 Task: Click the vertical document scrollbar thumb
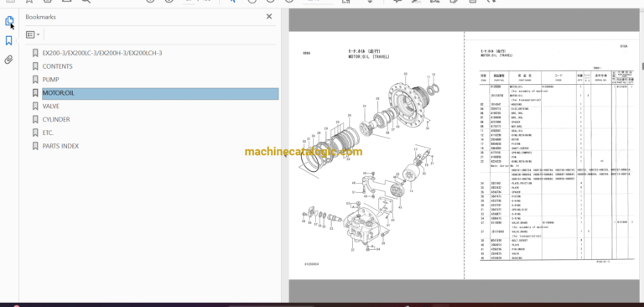(642, 66)
